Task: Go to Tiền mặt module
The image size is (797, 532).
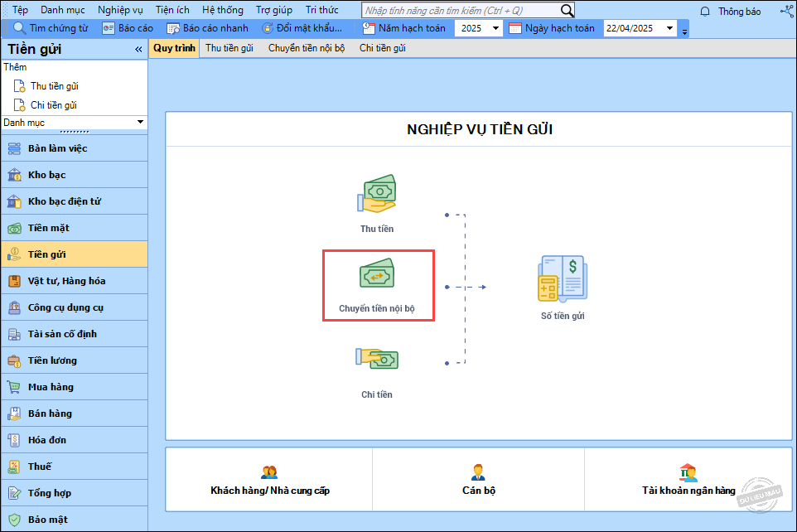Action: [75, 228]
